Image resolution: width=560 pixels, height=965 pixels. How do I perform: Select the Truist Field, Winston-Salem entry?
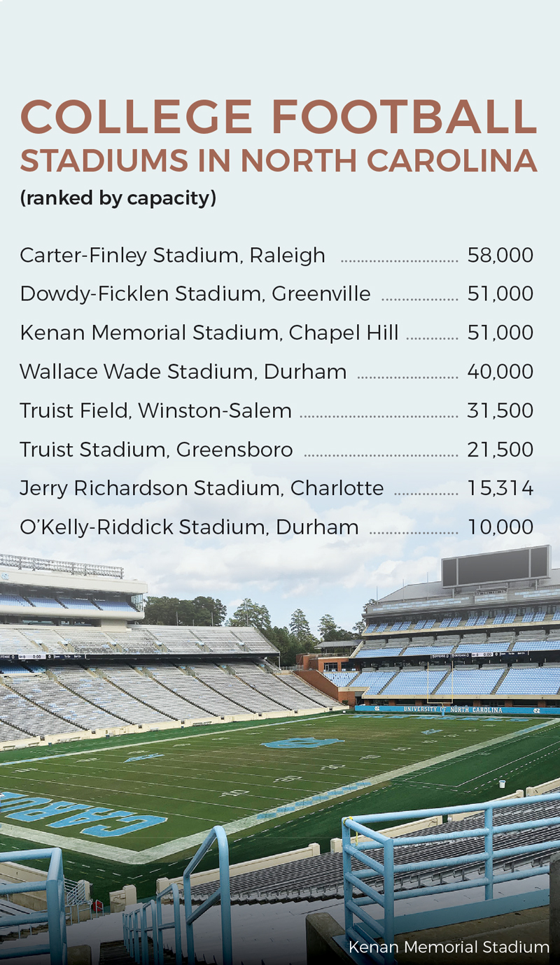coord(276,410)
